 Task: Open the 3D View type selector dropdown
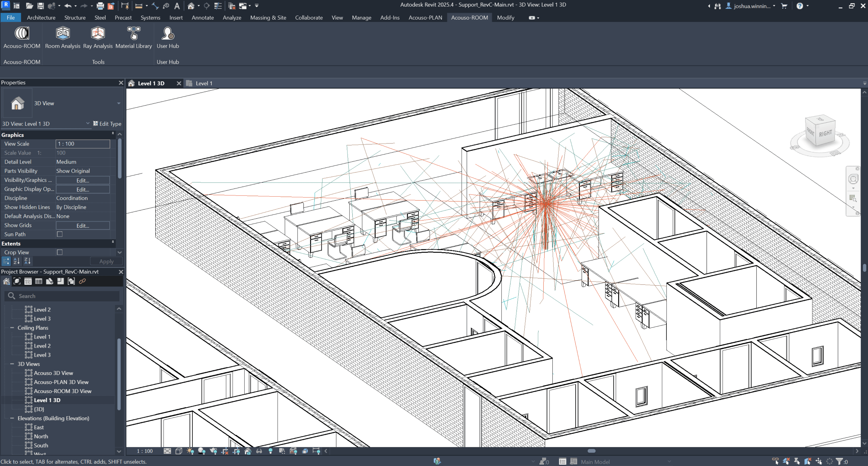tap(119, 103)
